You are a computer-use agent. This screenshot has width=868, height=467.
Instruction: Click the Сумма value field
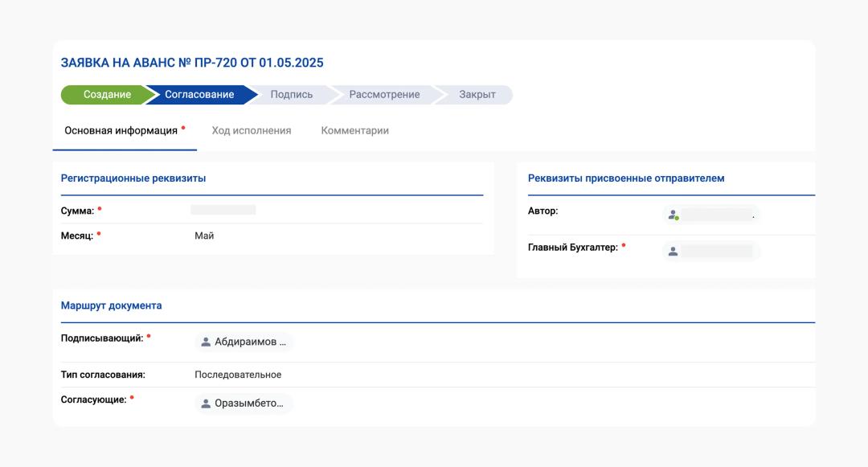223,210
